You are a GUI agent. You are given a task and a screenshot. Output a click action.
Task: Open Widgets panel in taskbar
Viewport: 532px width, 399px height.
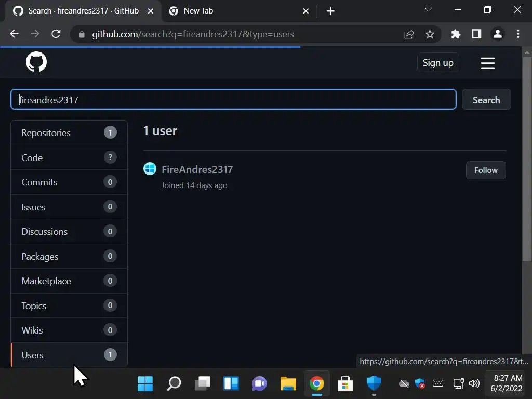[231, 384]
